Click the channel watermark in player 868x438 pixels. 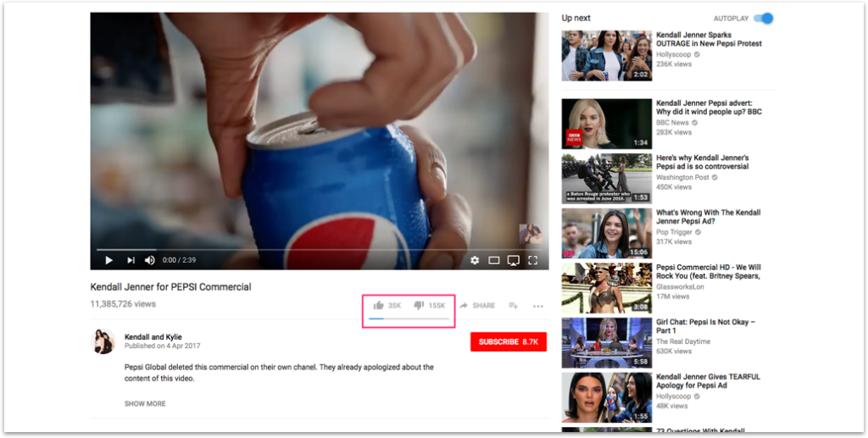531,234
